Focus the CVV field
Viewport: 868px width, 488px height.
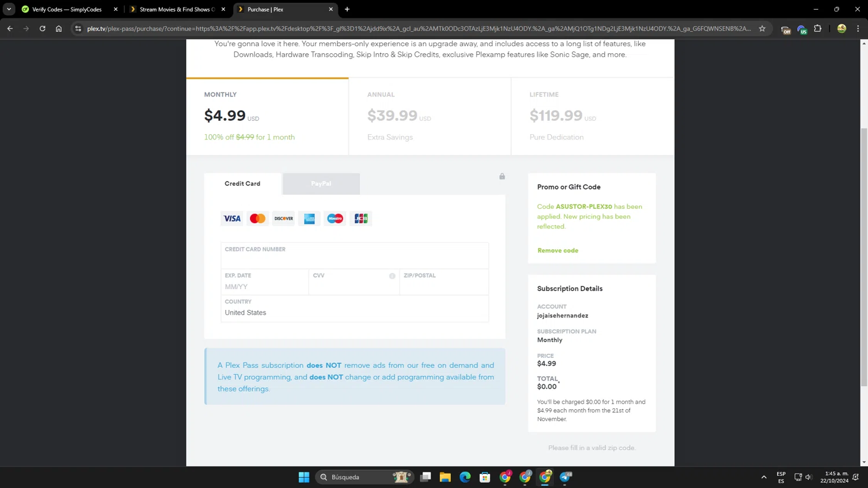pyautogui.click(x=354, y=282)
